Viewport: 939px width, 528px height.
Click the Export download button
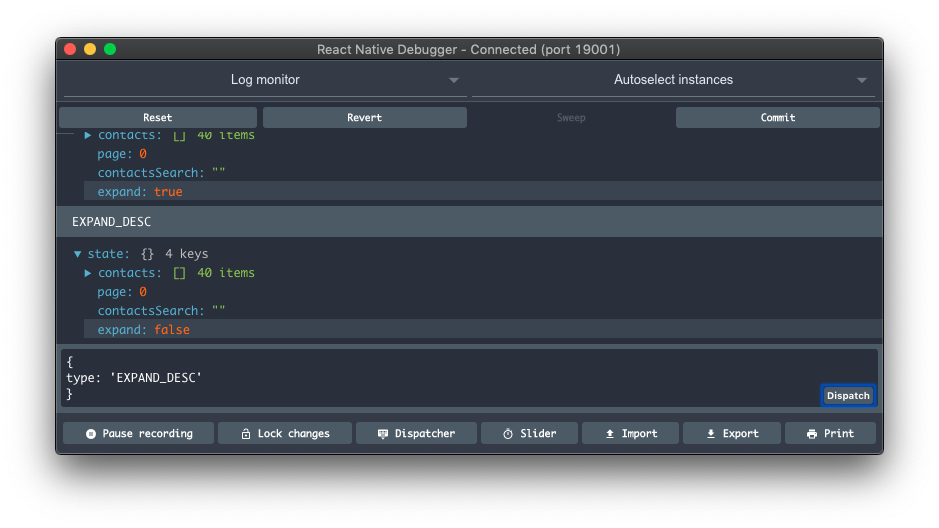click(731, 433)
